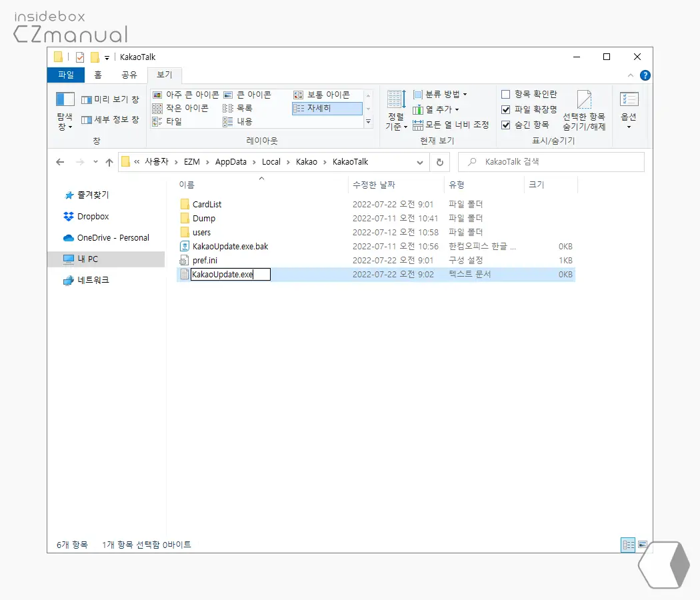Go up one folder level
Screen dimensions: 700x600
(109, 162)
